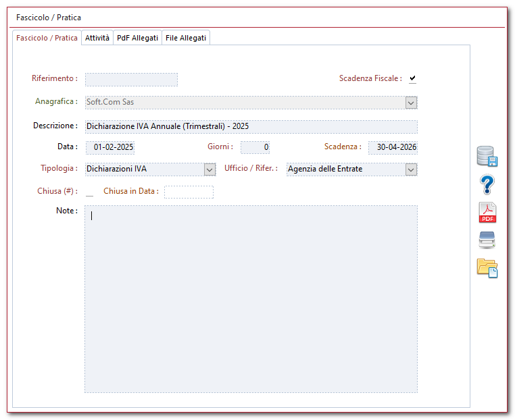Open the Tipologia dropdown list

tap(210, 169)
